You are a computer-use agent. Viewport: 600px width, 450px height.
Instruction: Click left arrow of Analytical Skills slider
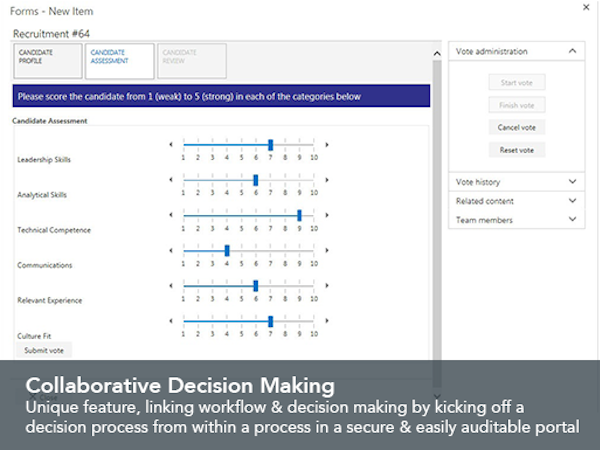pyautogui.click(x=170, y=180)
